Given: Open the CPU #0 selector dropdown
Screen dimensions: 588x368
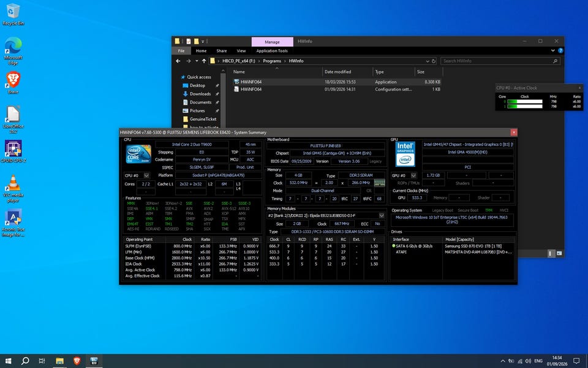Looking at the screenshot, I should [146, 175].
